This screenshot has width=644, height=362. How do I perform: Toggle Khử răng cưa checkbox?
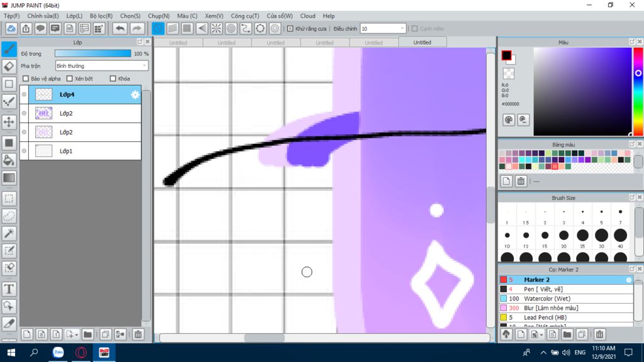(x=291, y=29)
